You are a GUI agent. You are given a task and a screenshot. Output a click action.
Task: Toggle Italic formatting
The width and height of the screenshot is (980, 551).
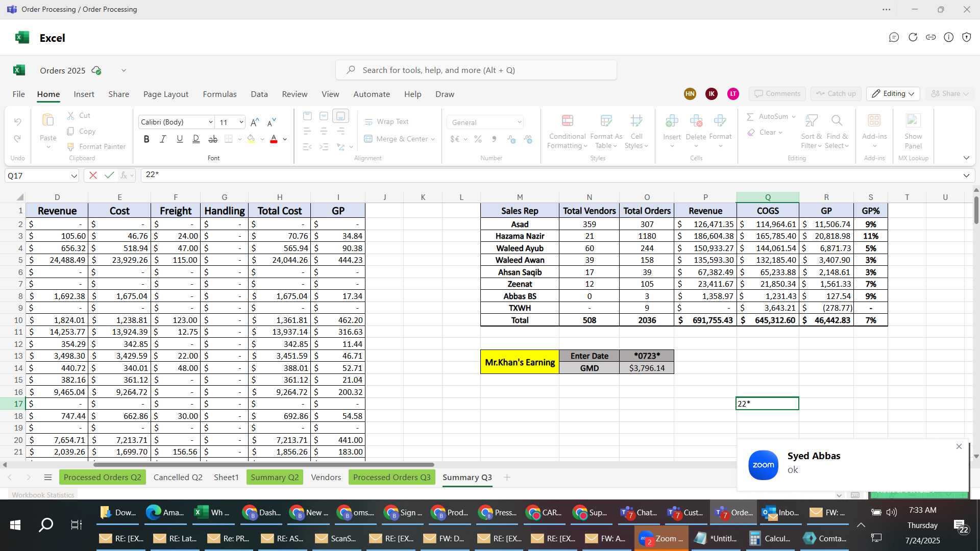[x=163, y=139]
